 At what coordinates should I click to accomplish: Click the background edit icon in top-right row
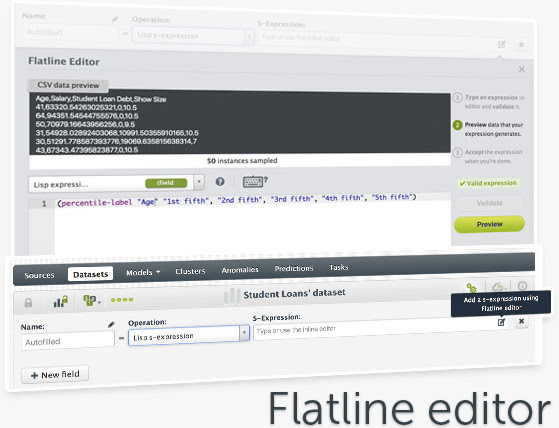(502, 45)
